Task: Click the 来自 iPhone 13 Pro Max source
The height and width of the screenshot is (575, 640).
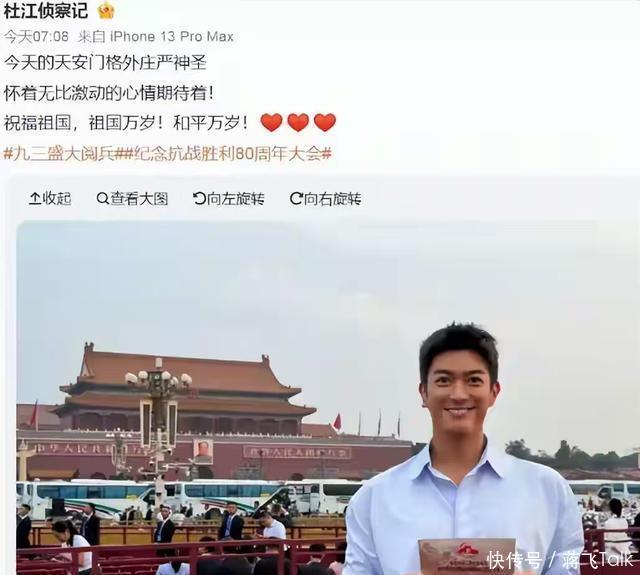Action: [x=156, y=37]
